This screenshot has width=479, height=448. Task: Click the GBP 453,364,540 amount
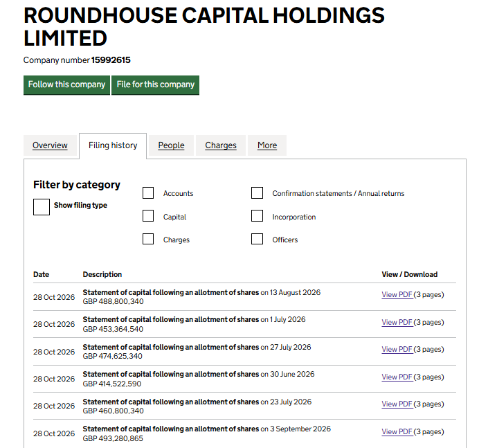(113, 329)
